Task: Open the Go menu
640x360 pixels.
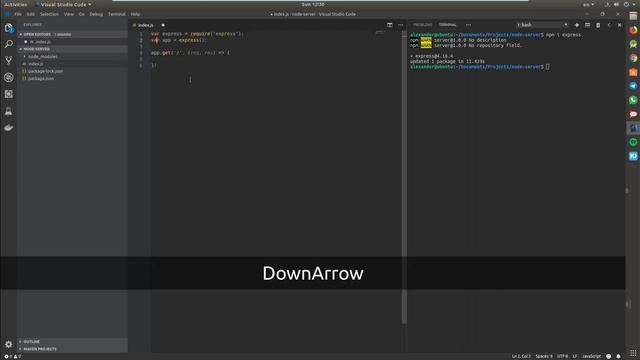Action: tap(81, 14)
